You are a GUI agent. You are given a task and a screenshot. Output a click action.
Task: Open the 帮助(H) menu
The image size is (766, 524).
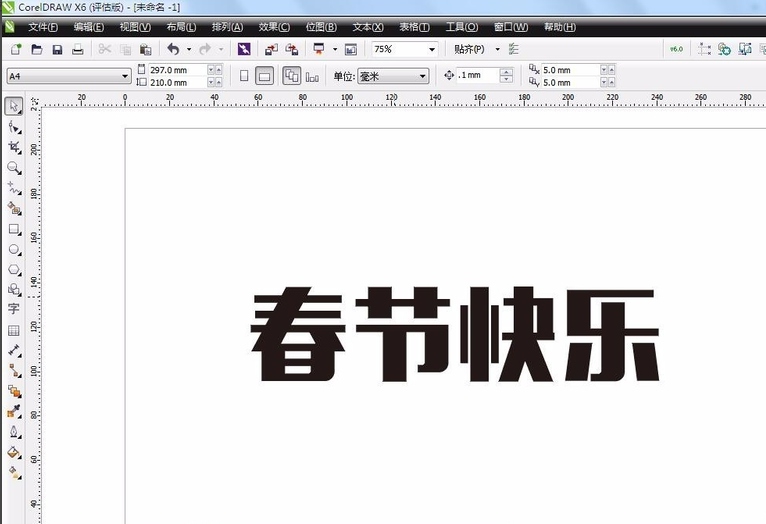tap(560, 27)
